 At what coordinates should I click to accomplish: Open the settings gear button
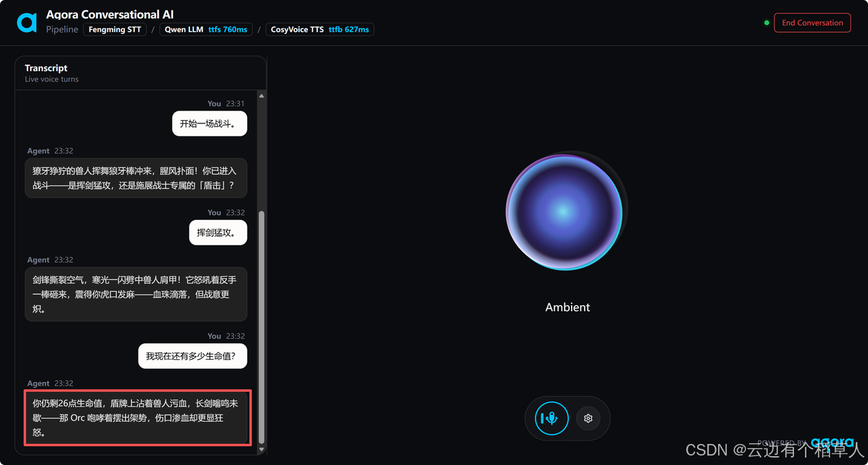588,418
